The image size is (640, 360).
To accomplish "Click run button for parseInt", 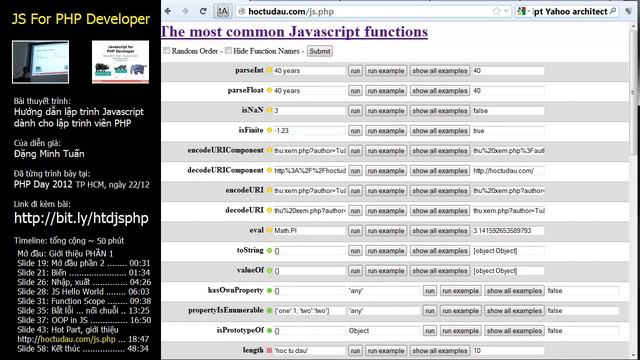I will pos(355,71).
